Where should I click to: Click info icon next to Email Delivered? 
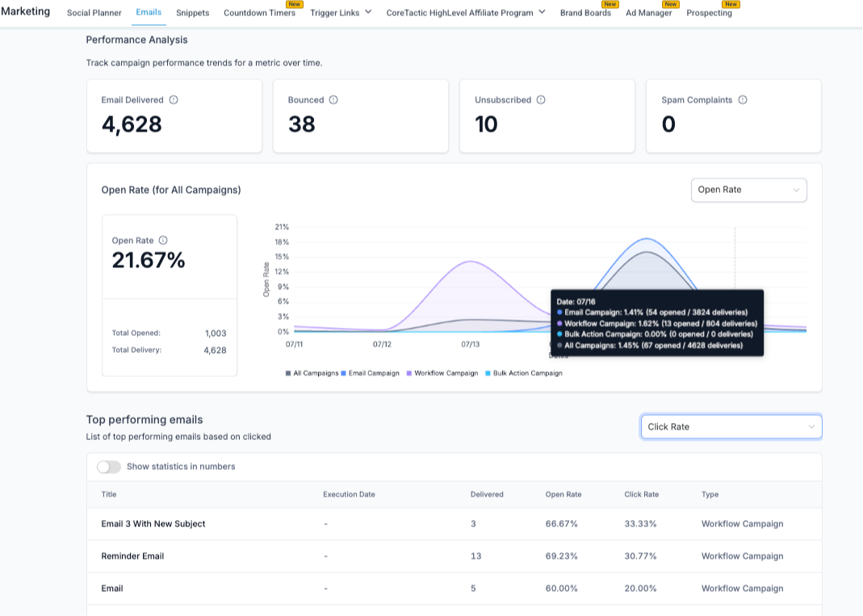click(174, 100)
